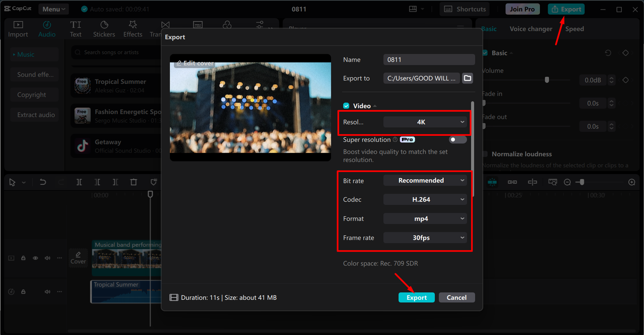Click the selection arrow tool in timeline toolbar
The height and width of the screenshot is (335, 644).
13,182
